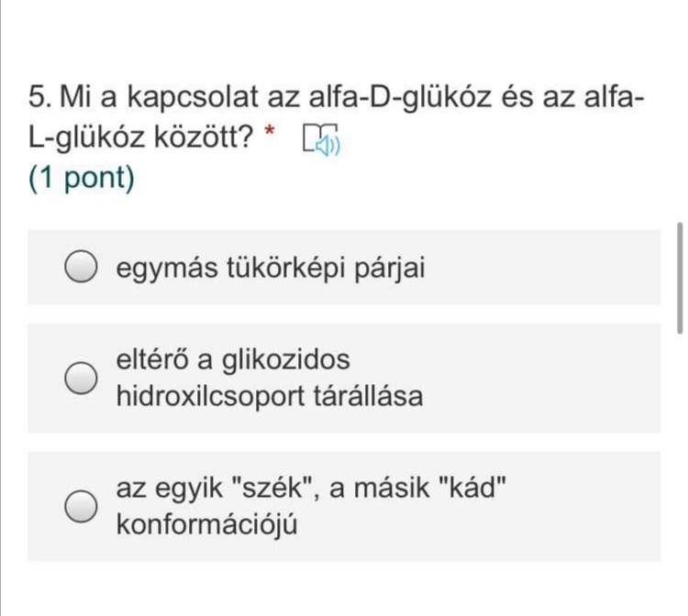688x616 pixels.
Task: Click empty area of the second answer row
Action: pyautogui.click(x=550, y=379)
